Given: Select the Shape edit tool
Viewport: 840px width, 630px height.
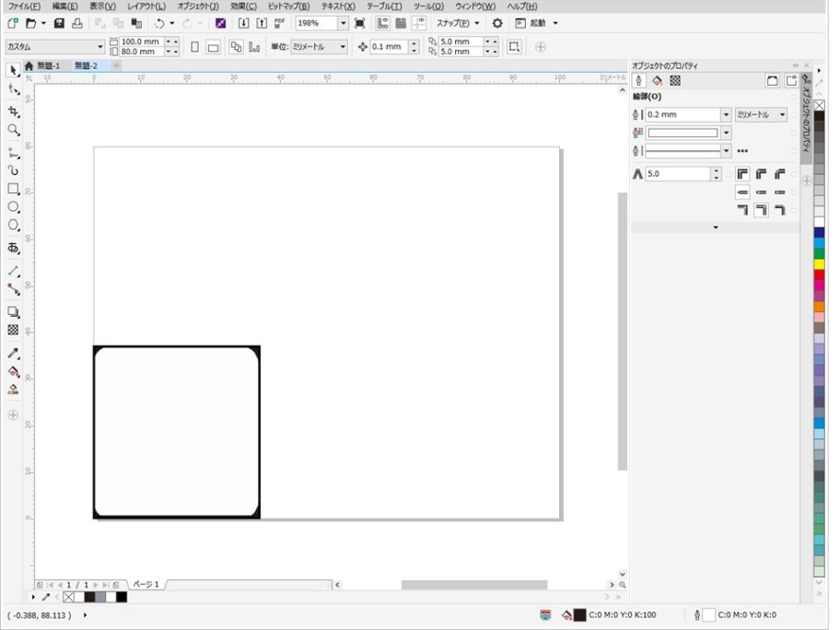Looking at the screenshot, I should pos(14,90).
